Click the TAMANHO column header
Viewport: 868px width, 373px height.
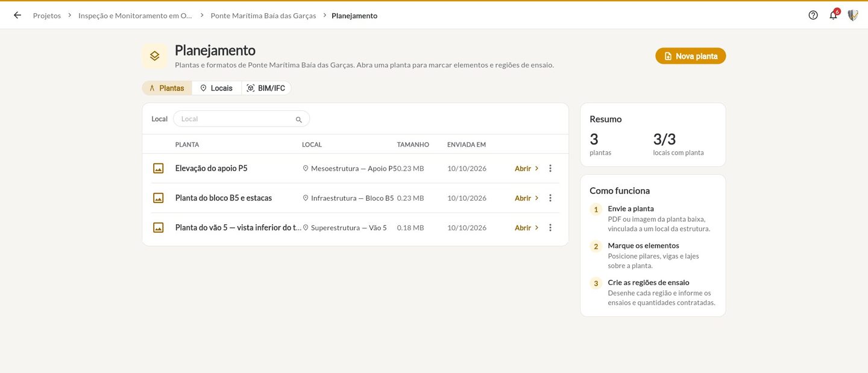coord(413,145)
